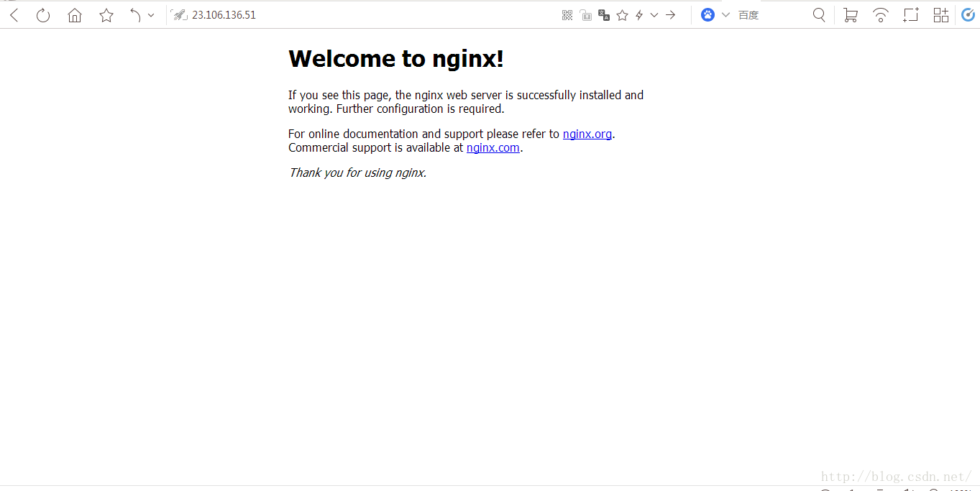Expand the search engine selector dropdown
The height and width of the screenshot is (491, 980).
point(725,15)
